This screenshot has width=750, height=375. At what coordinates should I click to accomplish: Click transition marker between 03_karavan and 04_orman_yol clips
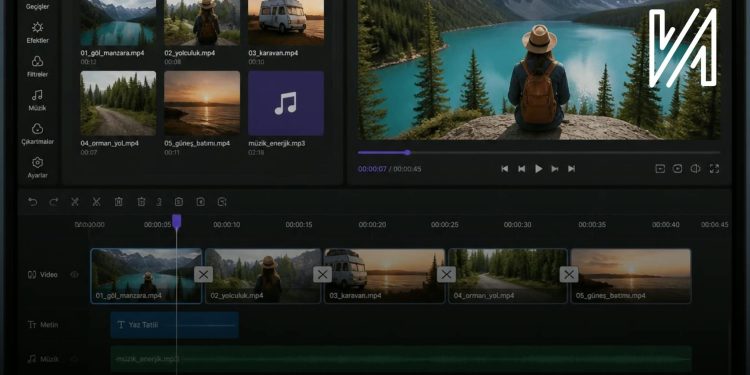tap(446, 275)
